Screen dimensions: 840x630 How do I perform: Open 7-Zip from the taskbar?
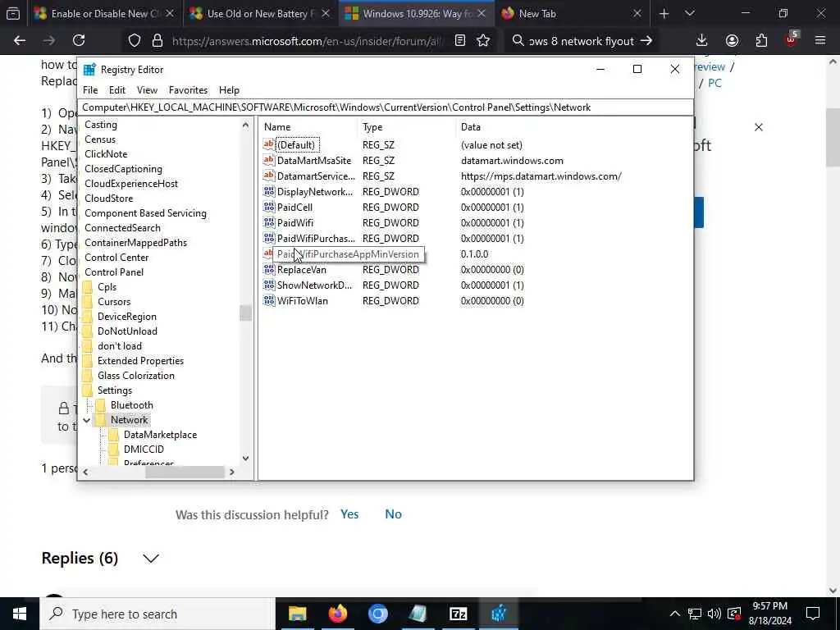pos(458,614)
